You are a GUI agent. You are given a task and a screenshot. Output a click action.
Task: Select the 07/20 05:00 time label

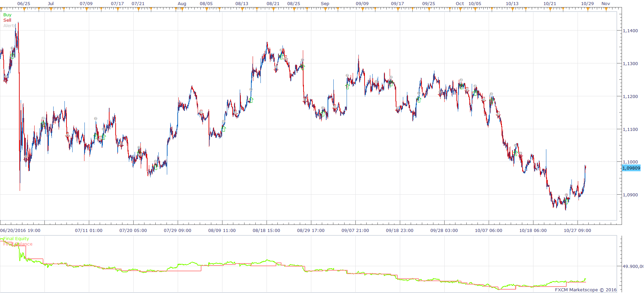pyautogui.click(x=133, y=231)
